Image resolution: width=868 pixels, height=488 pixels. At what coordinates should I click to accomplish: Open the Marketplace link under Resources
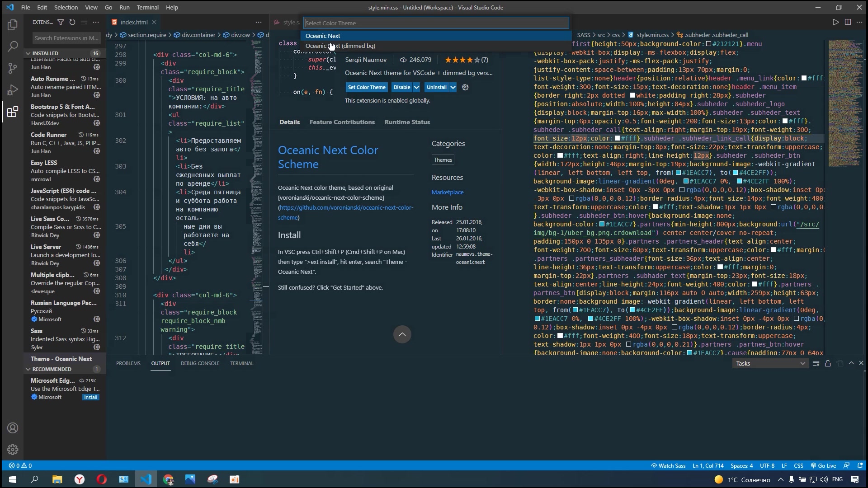pos(447,192)
